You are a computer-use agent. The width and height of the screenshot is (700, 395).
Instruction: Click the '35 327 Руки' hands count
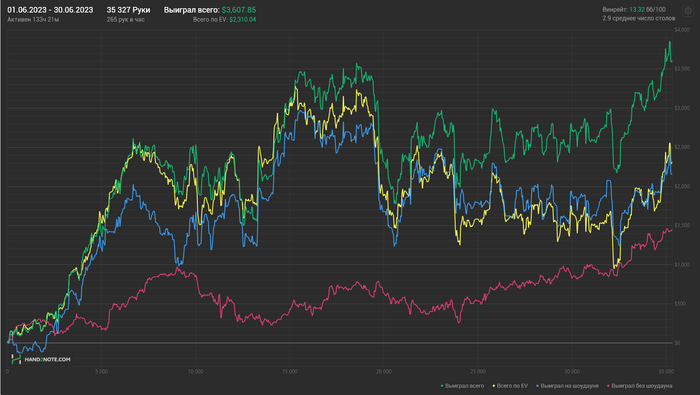coord(128,10)
